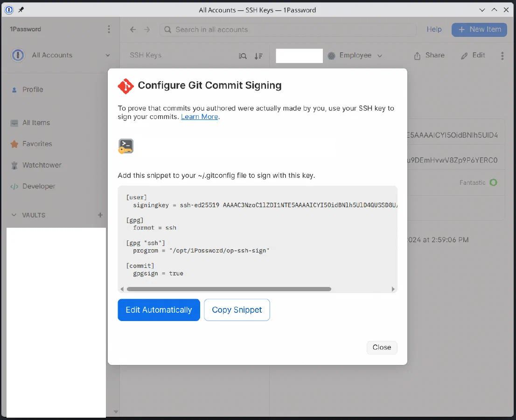
Task: Click the Share button
Action: tap(429, 55)
